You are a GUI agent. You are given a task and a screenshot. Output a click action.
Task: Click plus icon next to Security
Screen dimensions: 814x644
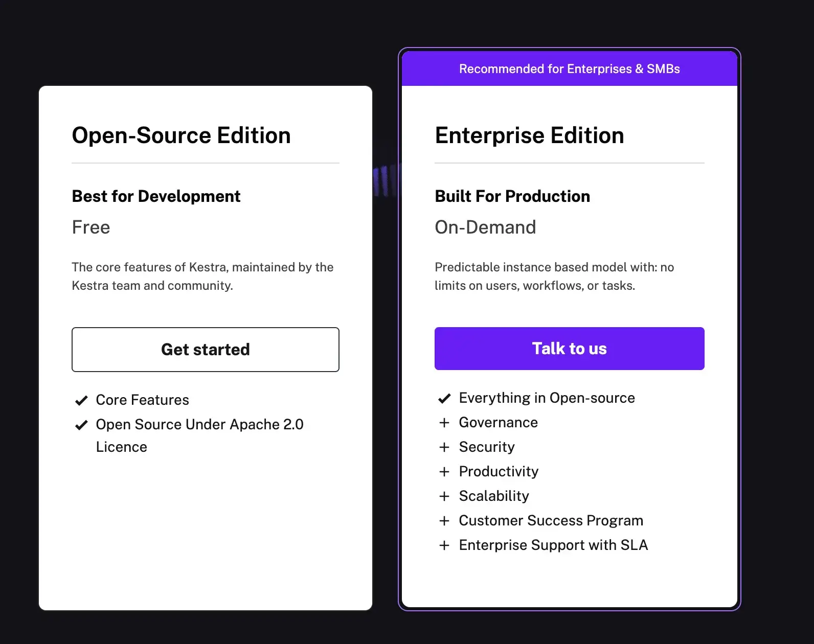[x=444, y=447]
